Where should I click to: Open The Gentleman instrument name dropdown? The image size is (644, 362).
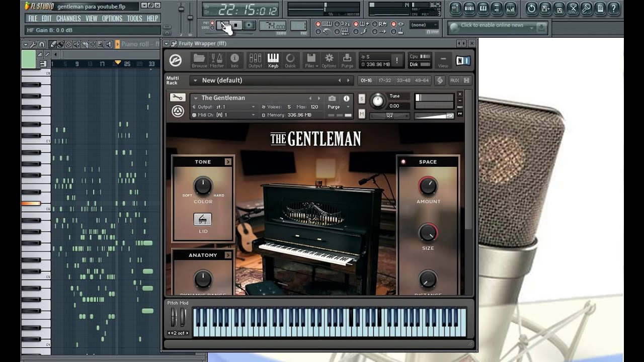click(x=195, y=98)
